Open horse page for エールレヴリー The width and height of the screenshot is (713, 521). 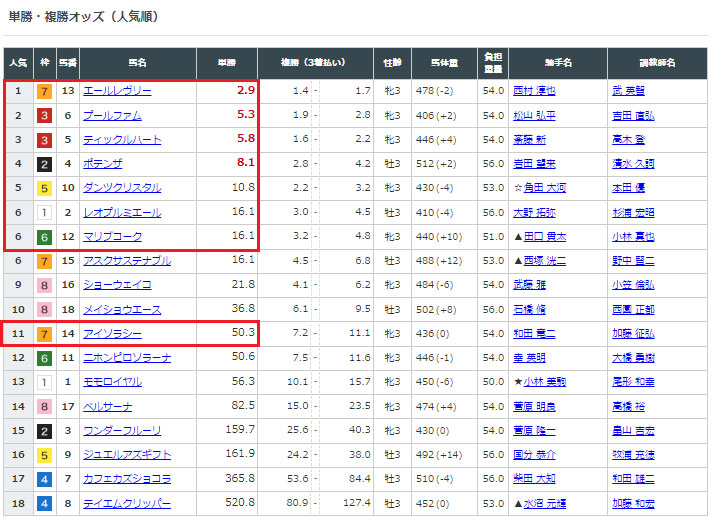click(116, 91)
